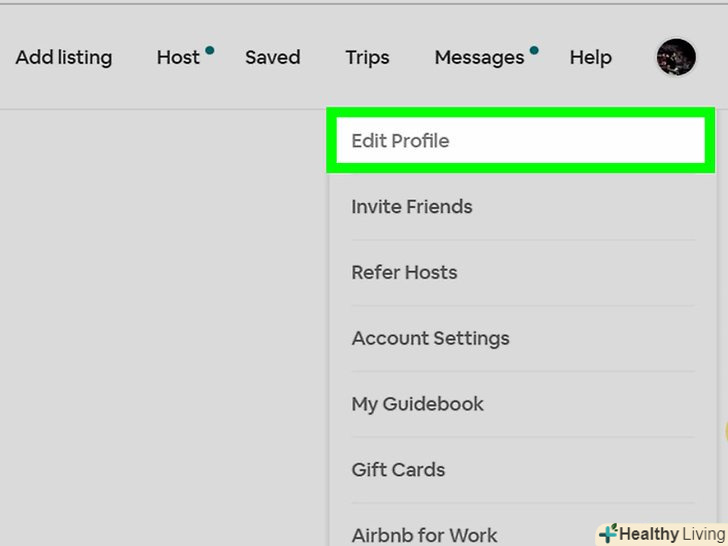This screenshot has width=728, height=546.
Task: View the Saved listings link
Action: (272, 58)
